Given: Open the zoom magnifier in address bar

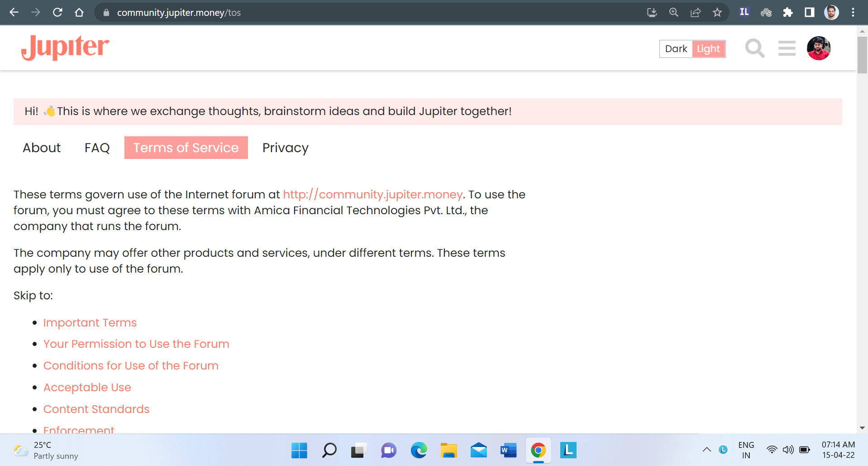Looking at the screenshot, I should tap(674, 12).
